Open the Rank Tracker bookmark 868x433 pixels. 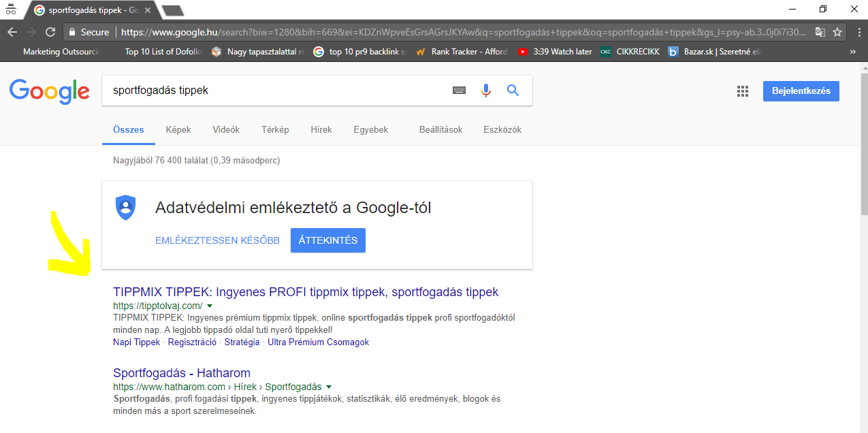462,51
